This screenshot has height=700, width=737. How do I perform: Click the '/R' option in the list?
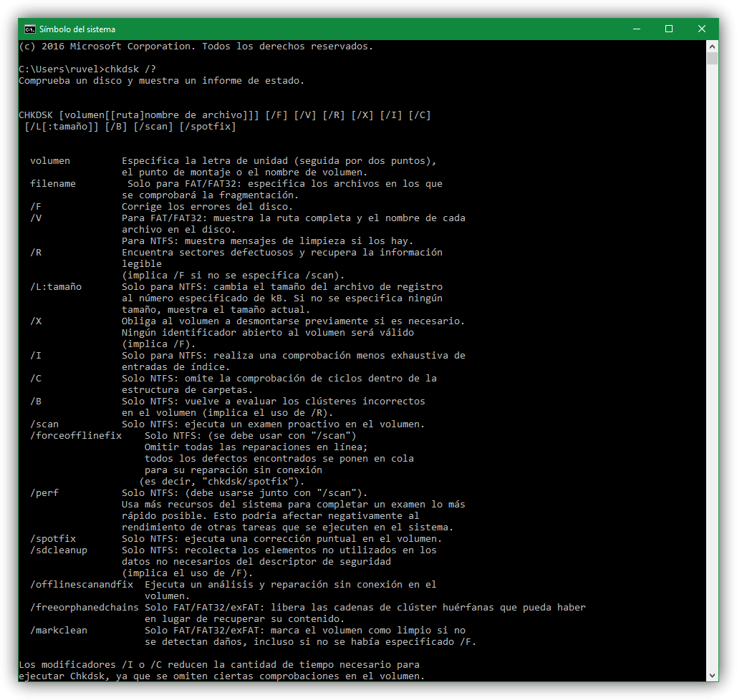point(36,252)
